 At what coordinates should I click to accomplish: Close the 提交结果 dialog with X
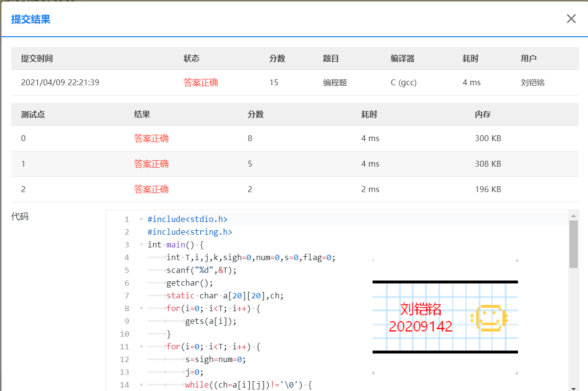tap(571, 19)
